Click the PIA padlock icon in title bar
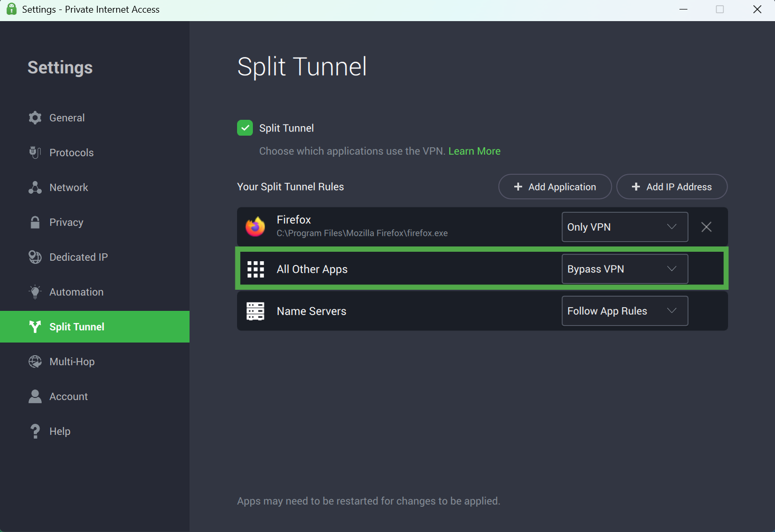Image resolution: width=775 pixels, height=532 pixels. (x=11, y=9)
